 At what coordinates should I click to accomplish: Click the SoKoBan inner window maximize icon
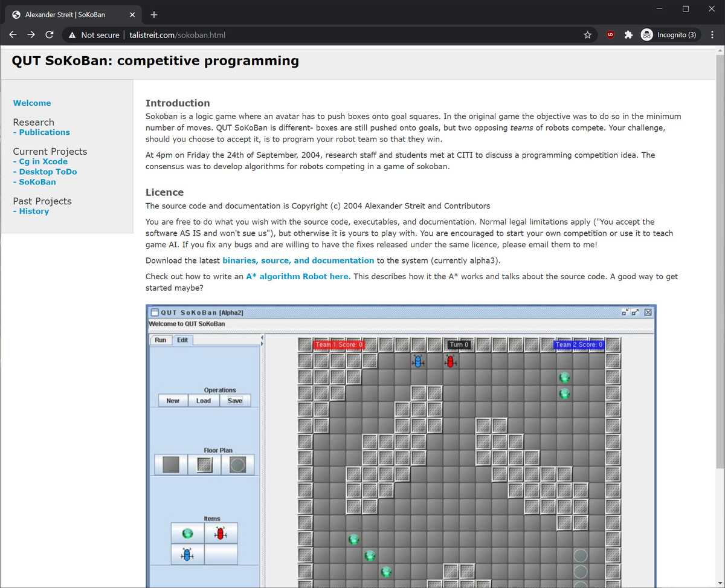click(x=635, y=312)
